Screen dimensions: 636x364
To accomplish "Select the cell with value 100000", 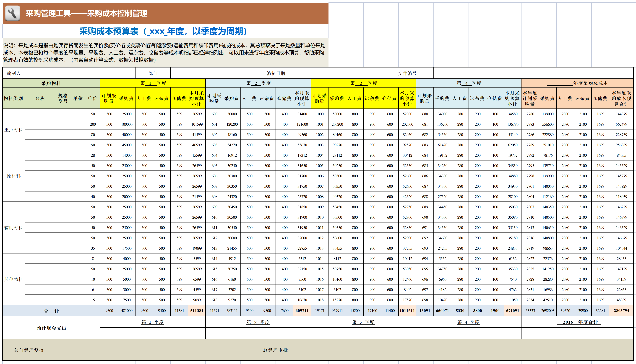I will point(127,124).
